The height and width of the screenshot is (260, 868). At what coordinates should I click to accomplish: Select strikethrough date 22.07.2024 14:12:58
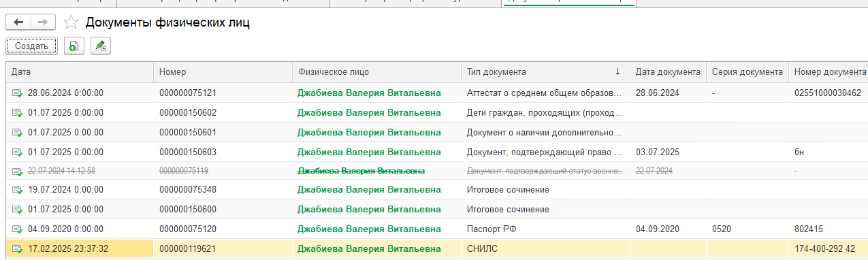(61, 171)
